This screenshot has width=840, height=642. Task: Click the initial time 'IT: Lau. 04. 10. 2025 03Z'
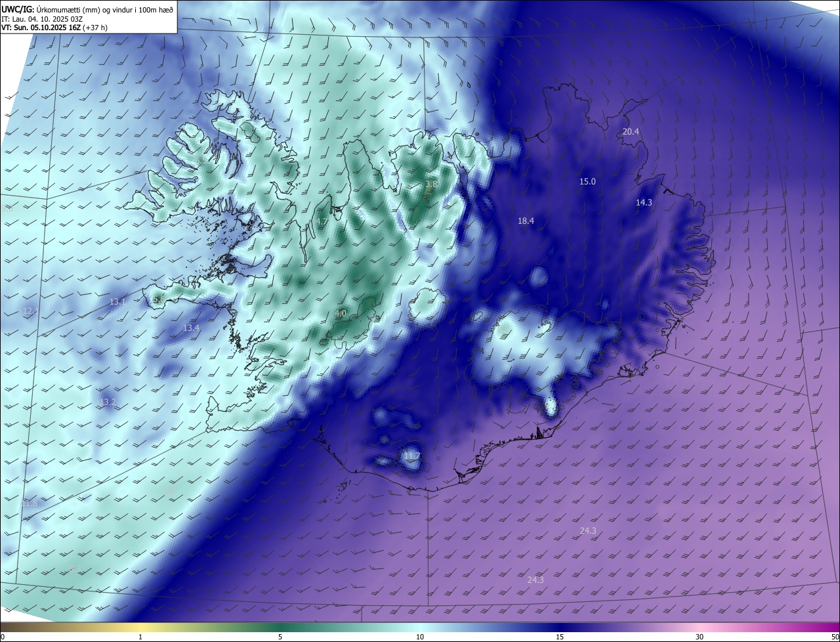point(42,18)
